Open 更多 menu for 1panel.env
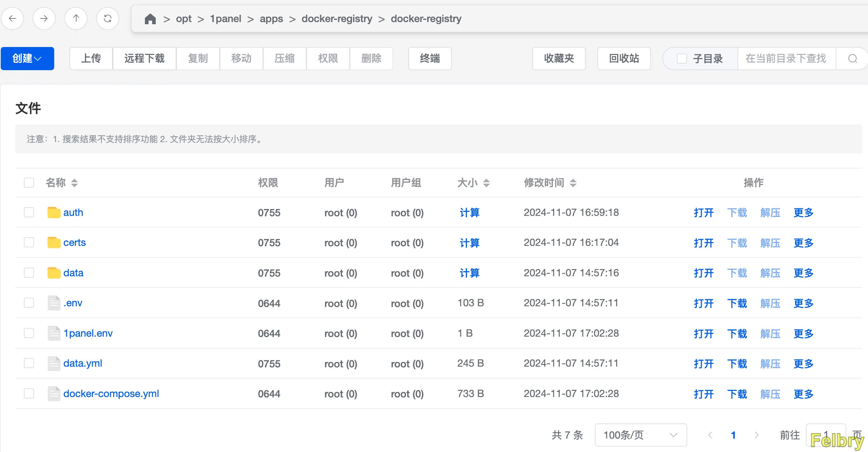This screenshot has height=452, width=868. click(x=803, y=333)
